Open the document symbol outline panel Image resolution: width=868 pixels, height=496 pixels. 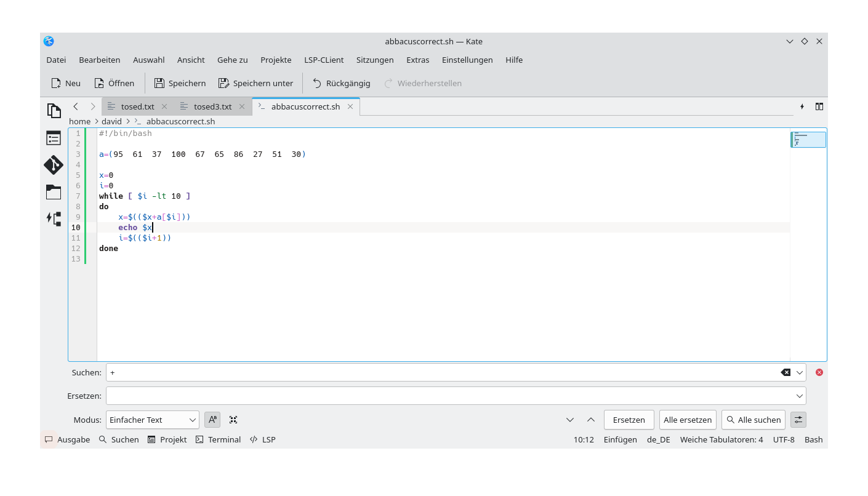[x=54, y=138]
